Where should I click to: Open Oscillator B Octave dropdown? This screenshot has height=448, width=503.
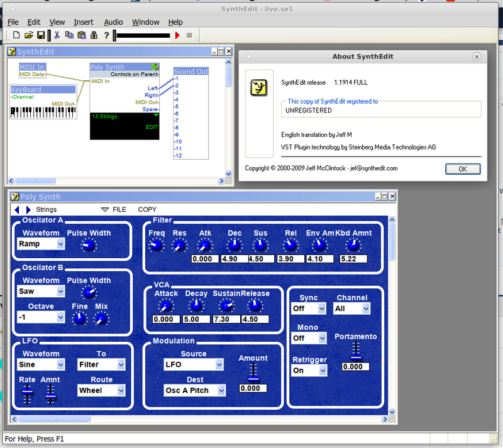(x=41, y=317)
